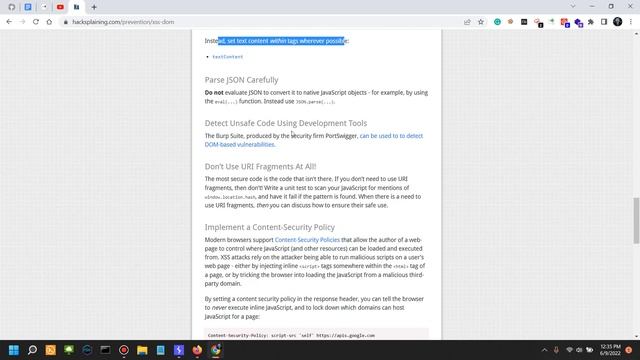Click 'Implement a Content-Security Policy' heading
Viewport: 640px width, 360px height.
[x=270, y=227]
